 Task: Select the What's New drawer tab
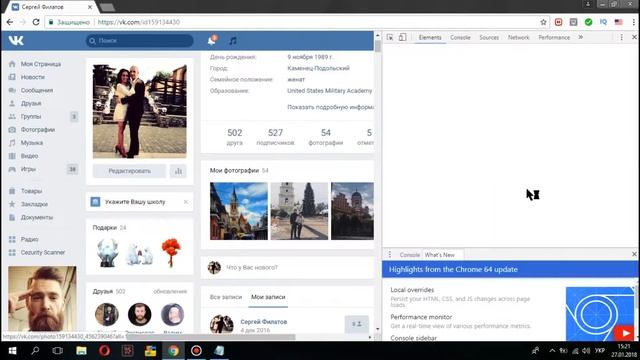pos(440,255)
